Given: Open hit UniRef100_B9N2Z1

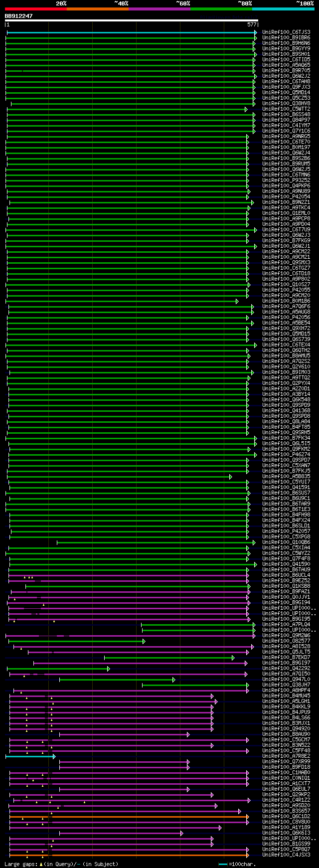Looking at the screenshot, I should click(286, 202).
